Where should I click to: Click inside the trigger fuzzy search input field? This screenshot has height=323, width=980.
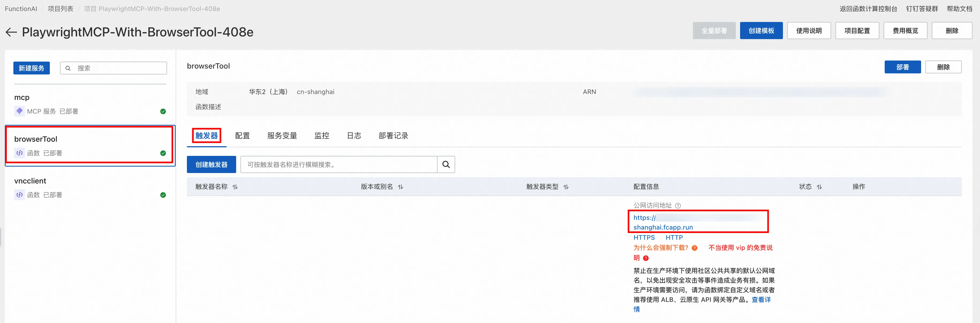pos(339,164)
